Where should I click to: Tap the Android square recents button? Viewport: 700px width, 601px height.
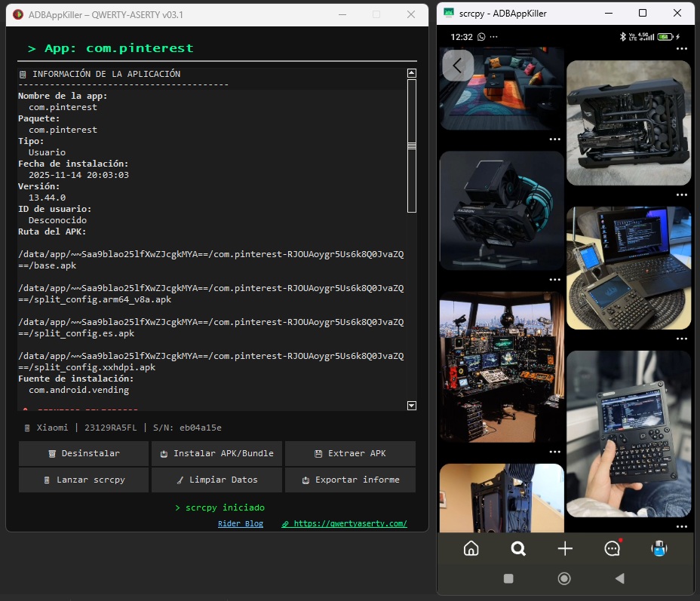click(508, 578)
